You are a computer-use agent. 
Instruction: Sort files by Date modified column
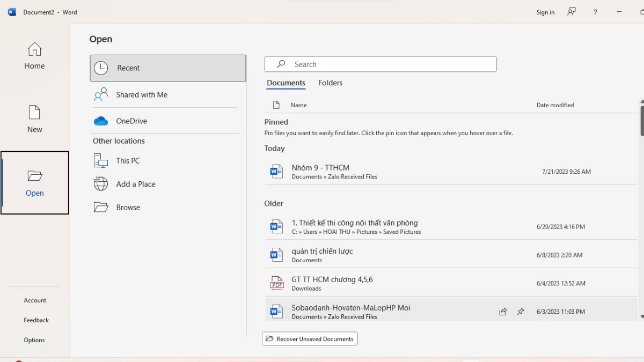pyautogui.click(x=555, y=105)
